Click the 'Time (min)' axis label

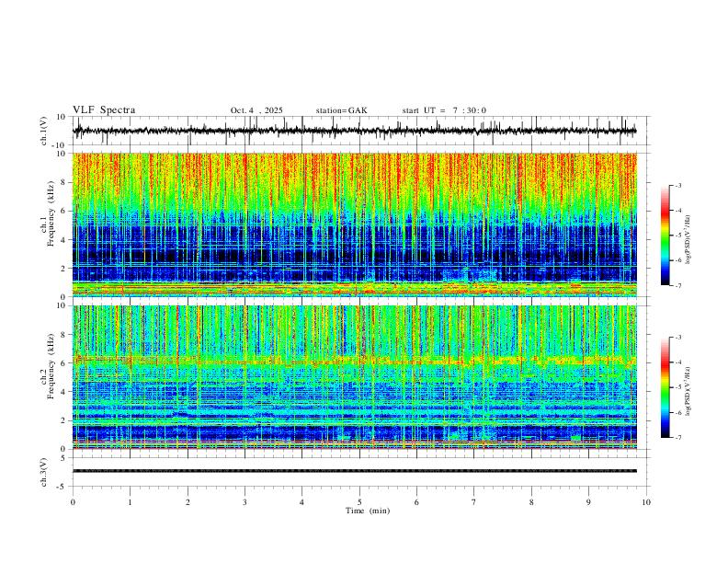click(x=368, y=511)
